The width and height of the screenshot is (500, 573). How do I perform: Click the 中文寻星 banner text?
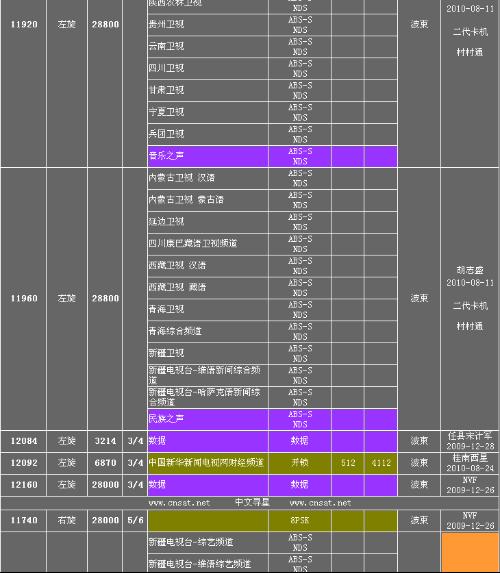coord(252,502)
